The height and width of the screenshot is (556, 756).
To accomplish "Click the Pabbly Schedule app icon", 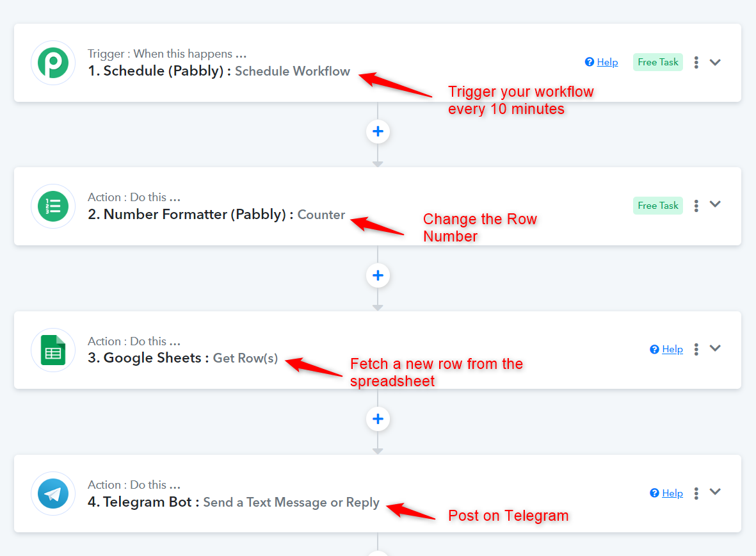I will [53, 63].
